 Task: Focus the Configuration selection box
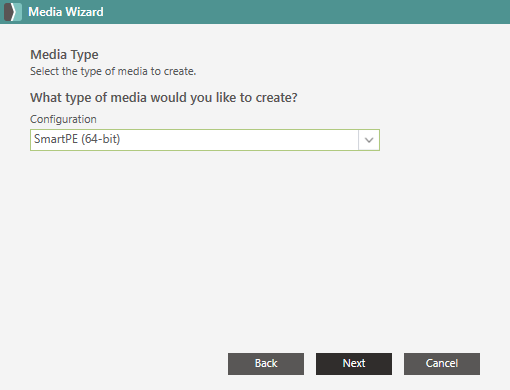pyautogui.click(x=205, y=140)
